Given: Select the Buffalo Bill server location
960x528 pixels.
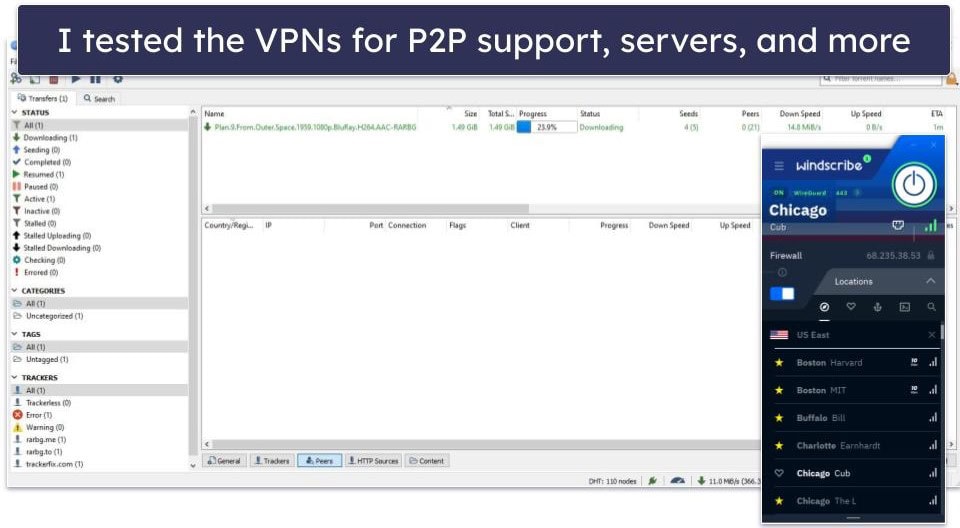Looking at the screenshot, I should coord(820,418).
